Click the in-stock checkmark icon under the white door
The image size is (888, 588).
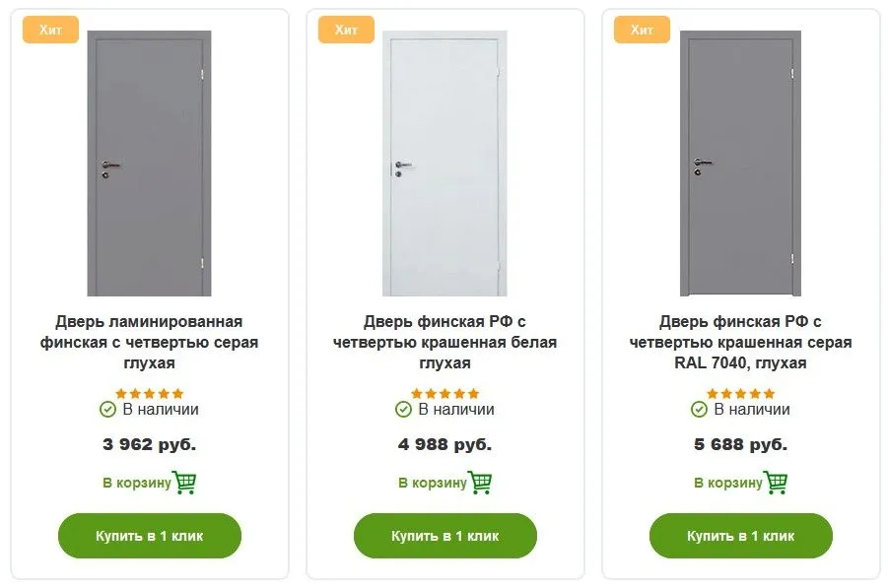pyautogui.click(x=403, y=410)
